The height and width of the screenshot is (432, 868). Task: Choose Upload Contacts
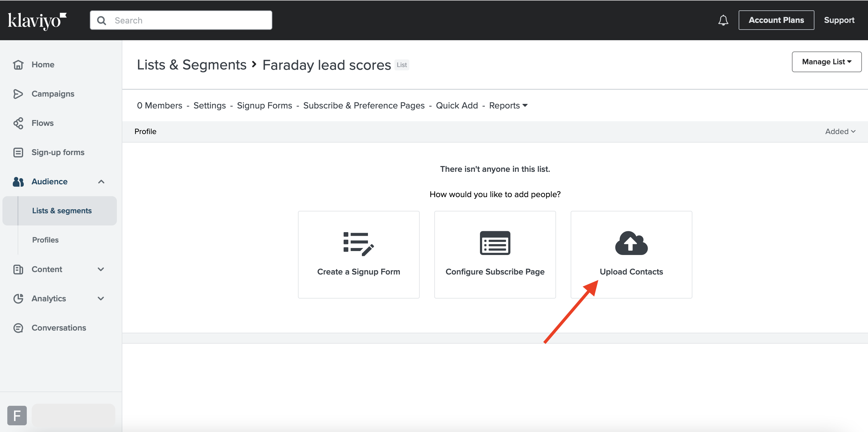[x=631, y=255]
